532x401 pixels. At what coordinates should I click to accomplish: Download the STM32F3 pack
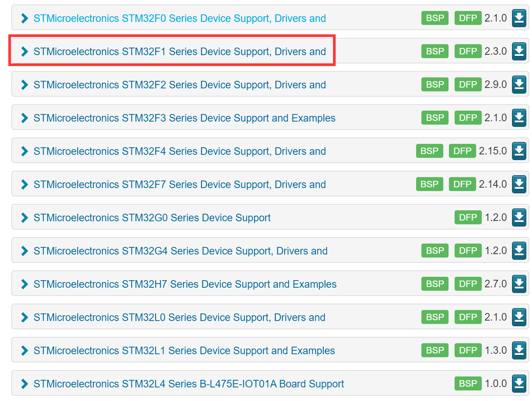(519, 118)
